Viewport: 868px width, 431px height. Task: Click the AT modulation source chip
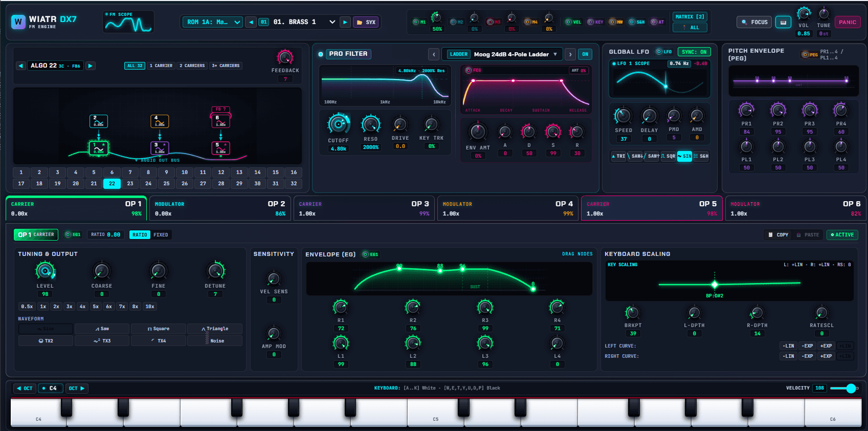point(658,22)
